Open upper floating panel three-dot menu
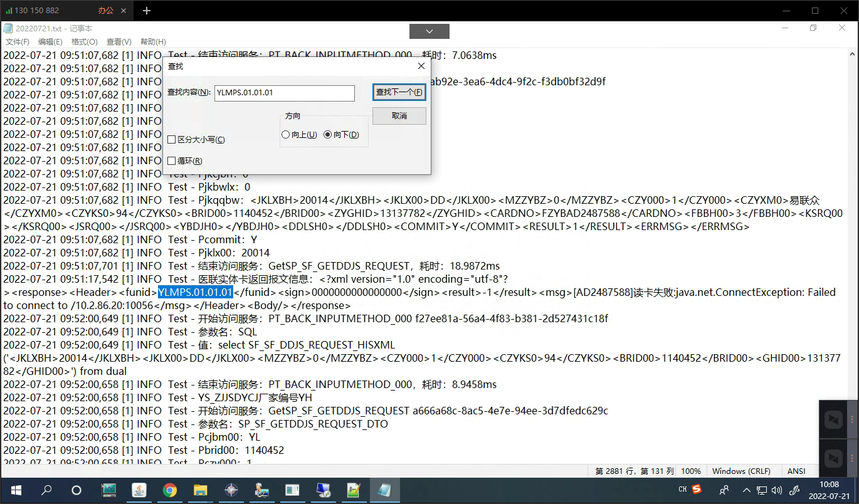This screenshot has width=859, height=504. click(x=851, y=419)
